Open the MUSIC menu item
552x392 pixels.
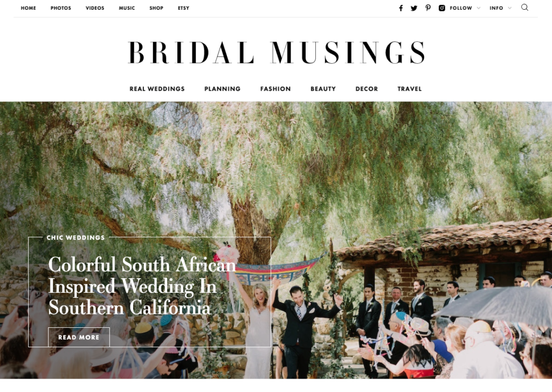tap(127, 8)
